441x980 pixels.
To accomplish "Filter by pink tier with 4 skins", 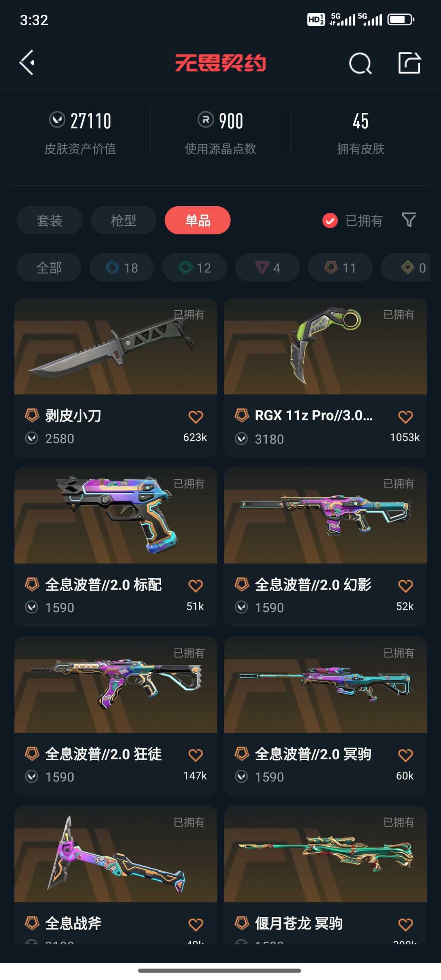I will [x=267, y=268].
